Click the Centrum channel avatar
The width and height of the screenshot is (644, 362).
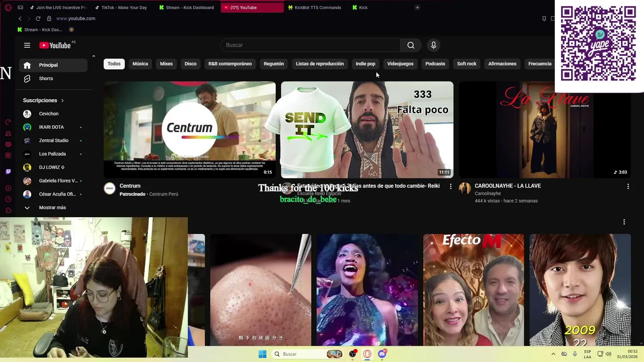(x=110, y=189)
